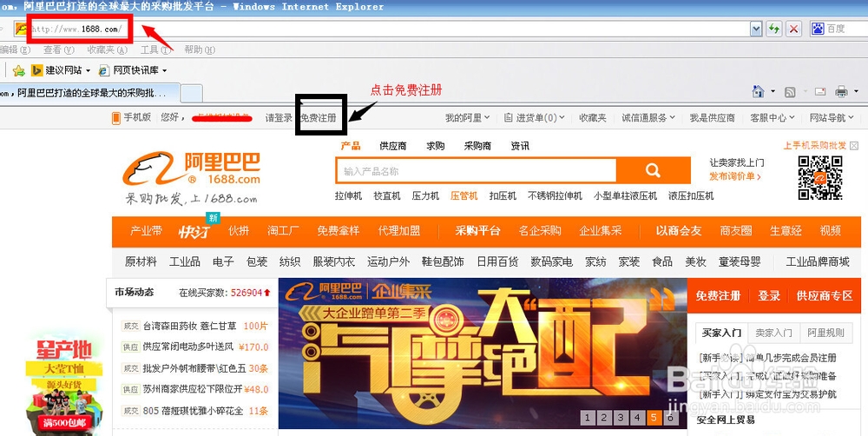Select the 资讯 search tab
This screenshot has height=436, width=868.
520,146
